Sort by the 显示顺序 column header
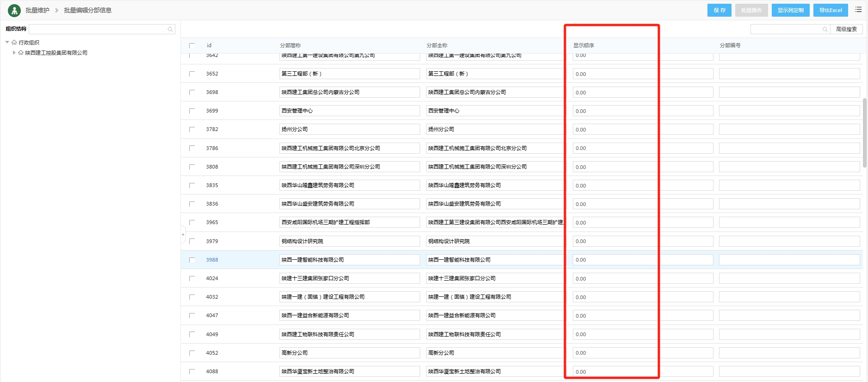 (583, 45)
